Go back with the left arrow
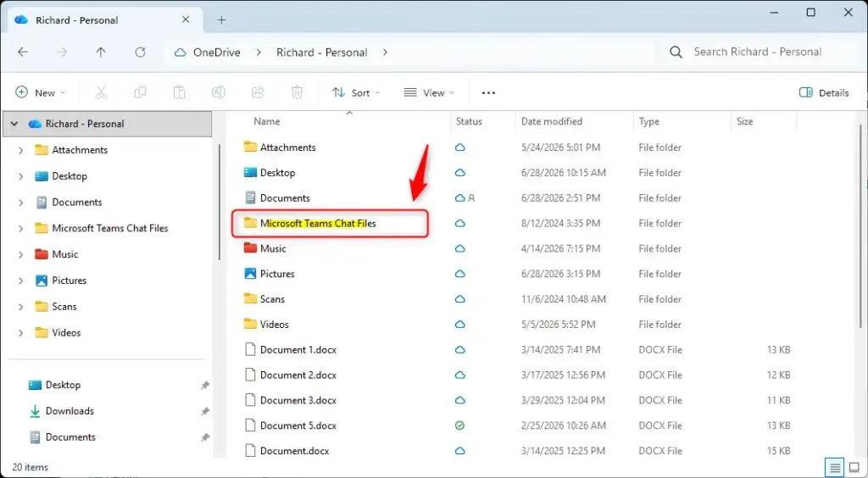Screen dimensions: 868x478 23,52
